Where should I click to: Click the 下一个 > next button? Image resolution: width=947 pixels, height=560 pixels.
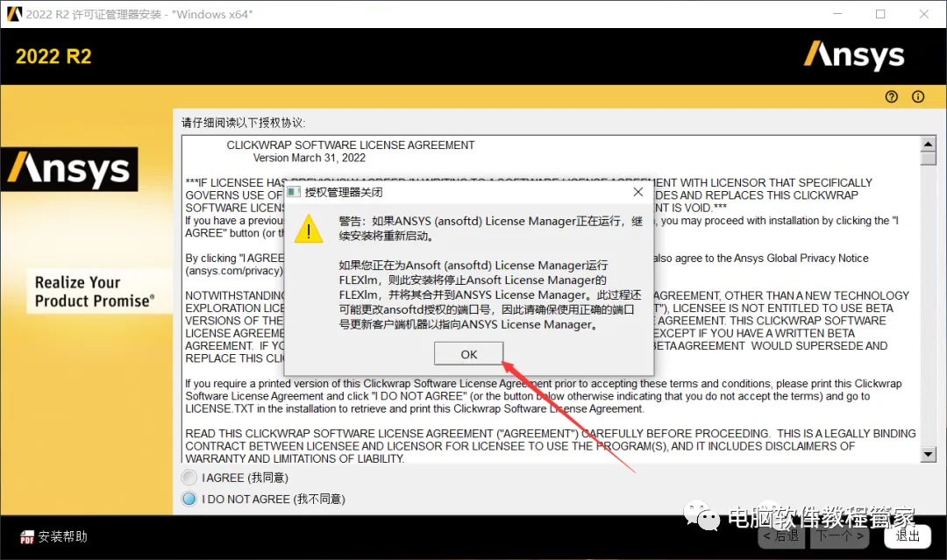pos(839,535)
